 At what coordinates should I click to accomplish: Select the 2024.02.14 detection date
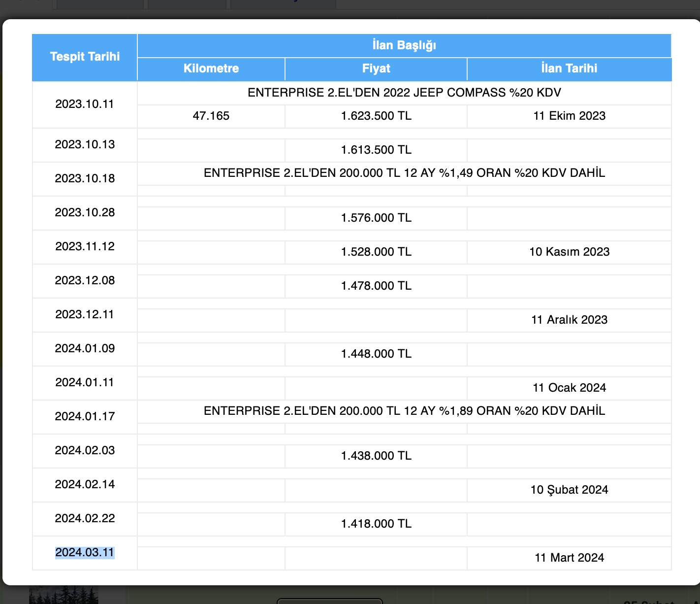85,484
